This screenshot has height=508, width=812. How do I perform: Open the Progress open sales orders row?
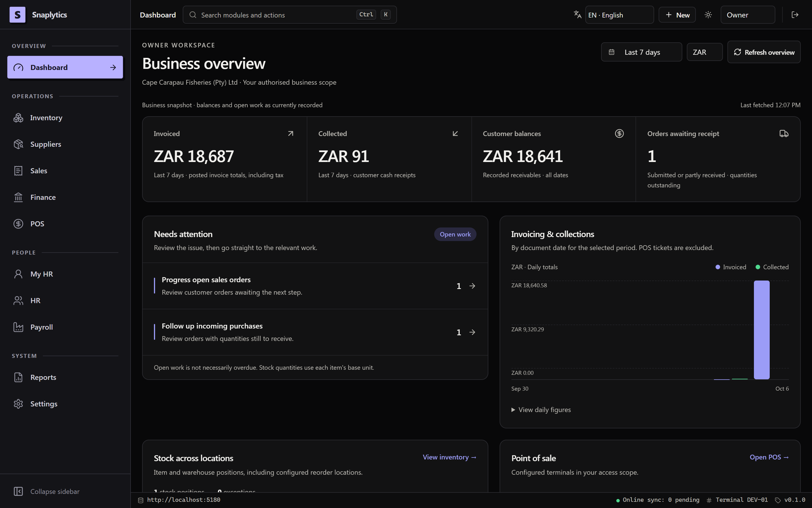[x=315, y=286]
